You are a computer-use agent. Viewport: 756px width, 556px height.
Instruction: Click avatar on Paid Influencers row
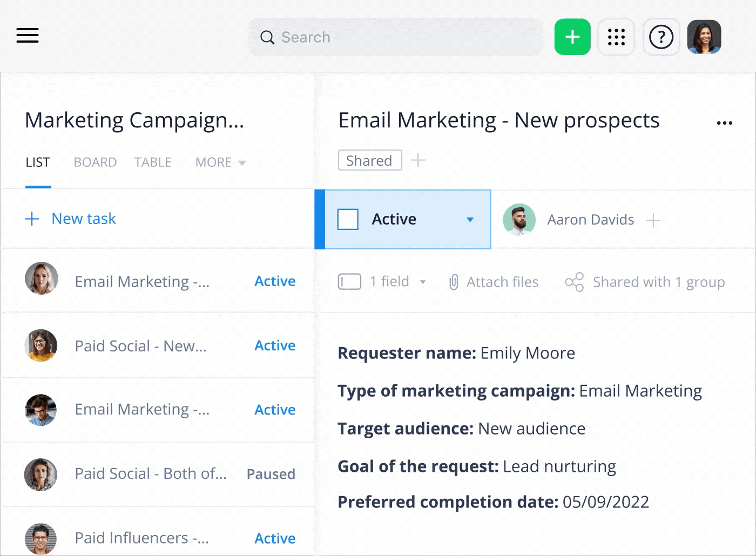(41, 539)
